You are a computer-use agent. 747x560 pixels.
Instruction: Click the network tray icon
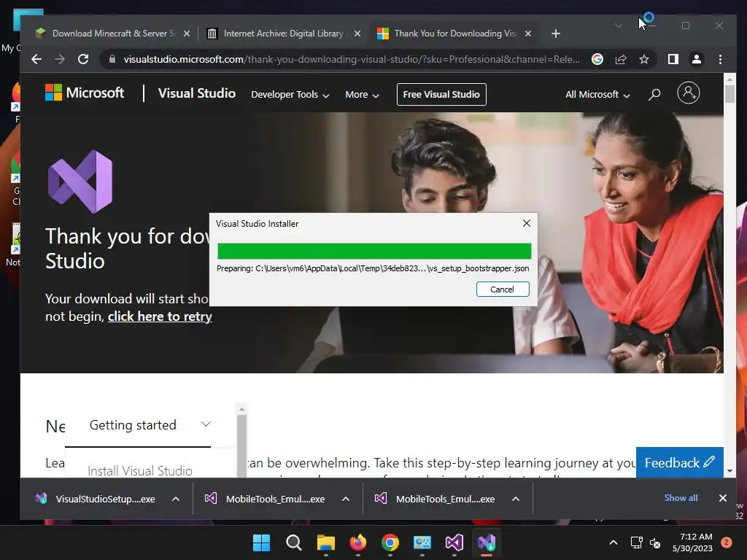tap(636, 542)
